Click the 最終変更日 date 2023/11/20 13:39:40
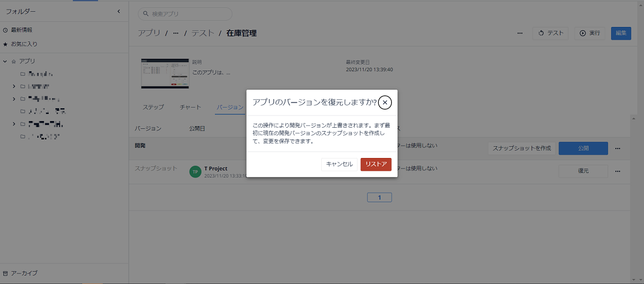 (370, 69)
